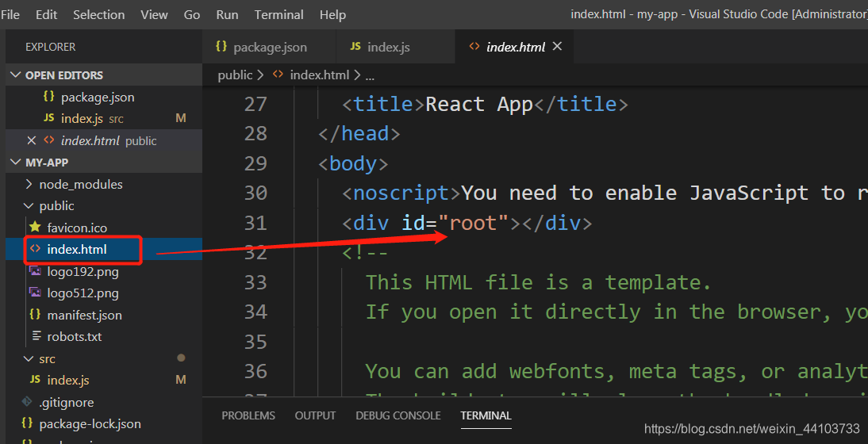868x444 pixels.
Task: Close the index.html editor tab
Action: (x=558, y=47)
